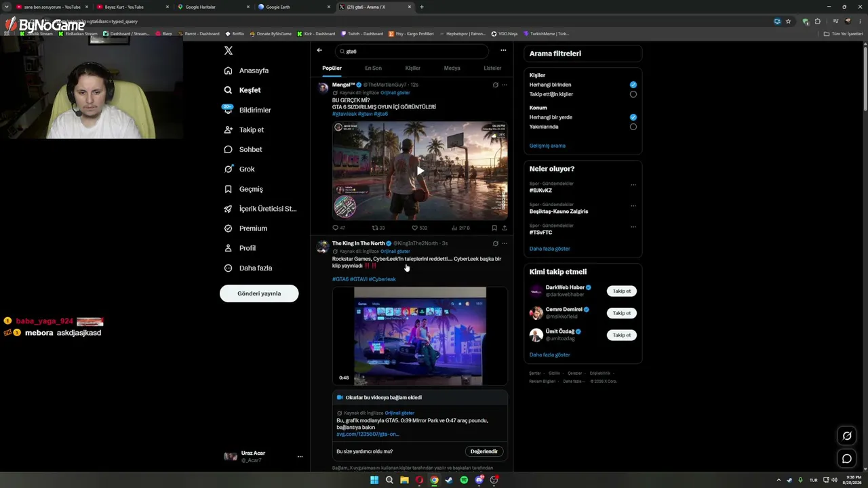Image resolution: width=868 pixels, height=488 pixels.
Task: Switch to Listeler tab
Action: click(x=492, y=68)
